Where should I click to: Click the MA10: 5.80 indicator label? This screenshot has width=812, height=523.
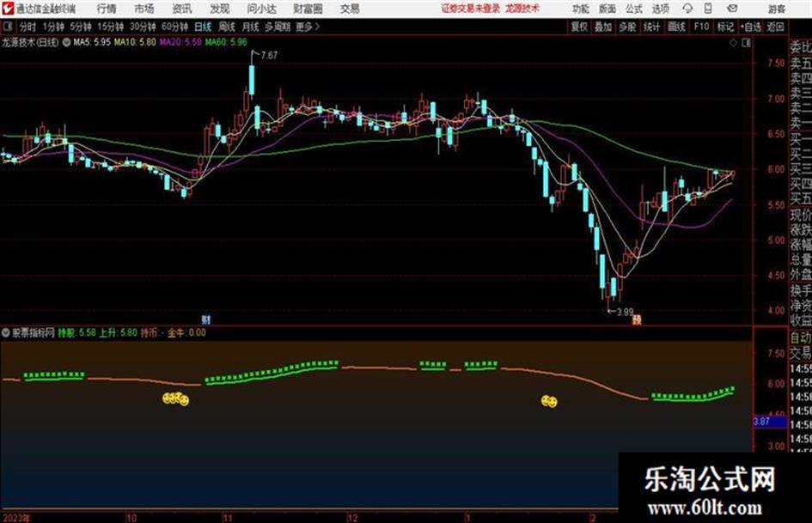(x=135, y=42)
